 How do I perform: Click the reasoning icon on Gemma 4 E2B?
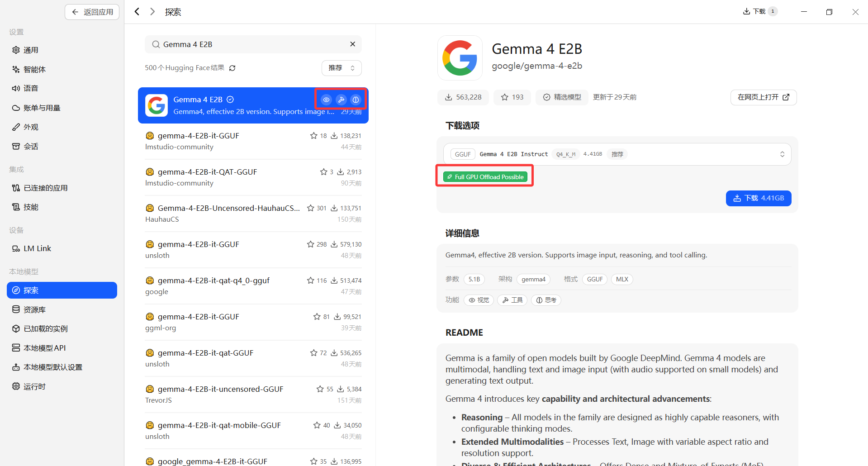coord(356,100)
